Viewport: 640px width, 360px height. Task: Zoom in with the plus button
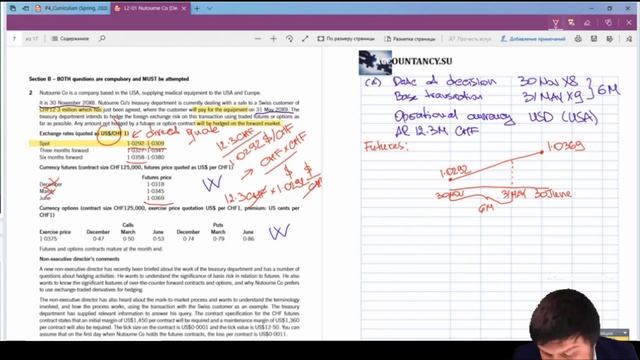pos(273,39)
